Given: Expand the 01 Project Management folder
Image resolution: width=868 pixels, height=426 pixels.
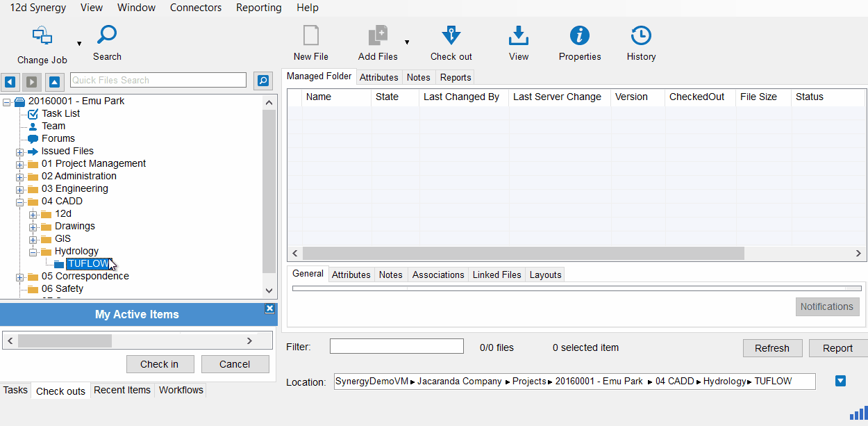Looking at the screenshot, I should (20, 164).
